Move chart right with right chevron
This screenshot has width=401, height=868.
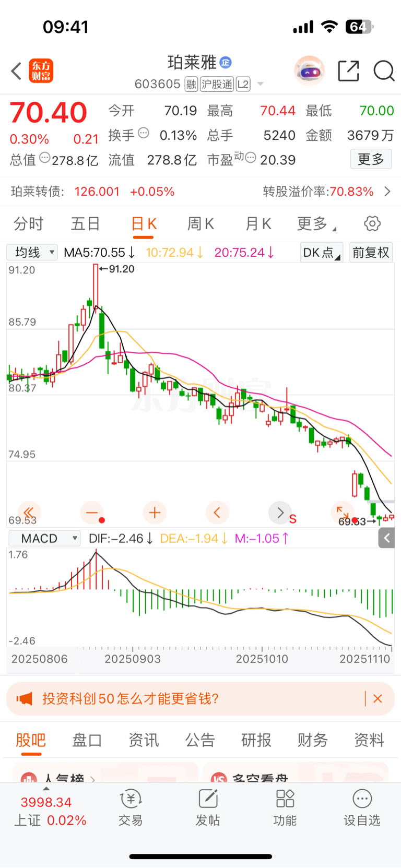point(280,513)
